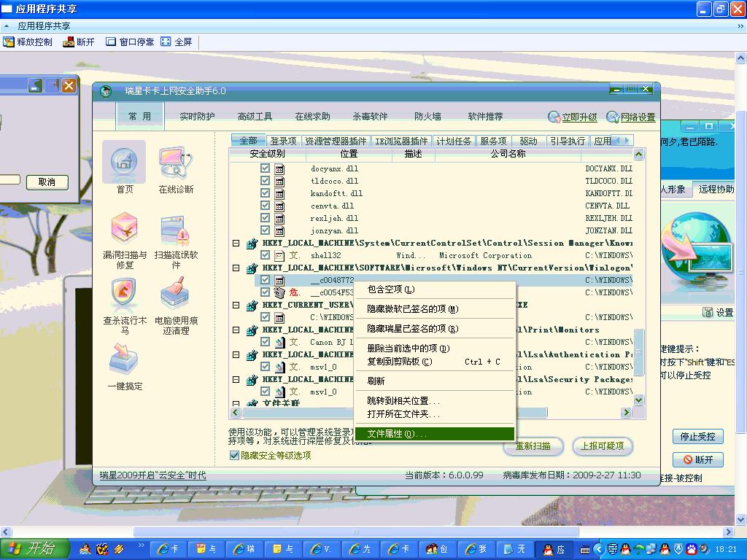Click the danger icon on __c0054F53 row
This screenshot has height=560, width=747.
pyautogui.click(x=279, y=292)
